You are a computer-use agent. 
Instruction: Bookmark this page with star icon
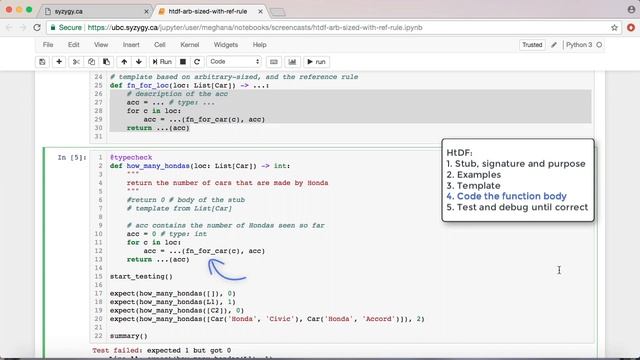point(614,28)
